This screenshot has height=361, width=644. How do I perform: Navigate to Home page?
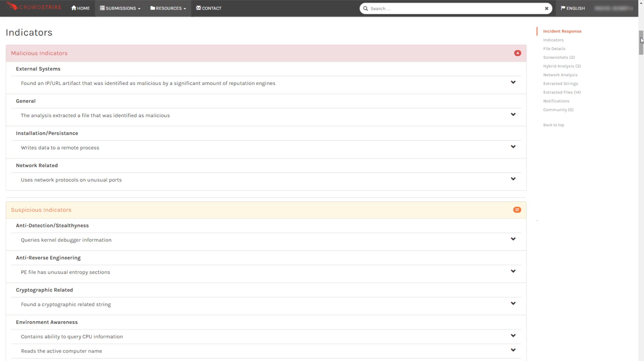click(x=80, y=8)
